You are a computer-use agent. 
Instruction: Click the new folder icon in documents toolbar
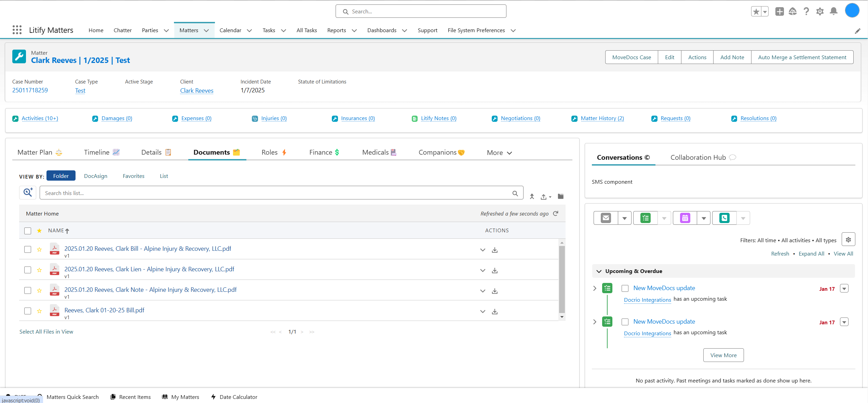point(561,196)
